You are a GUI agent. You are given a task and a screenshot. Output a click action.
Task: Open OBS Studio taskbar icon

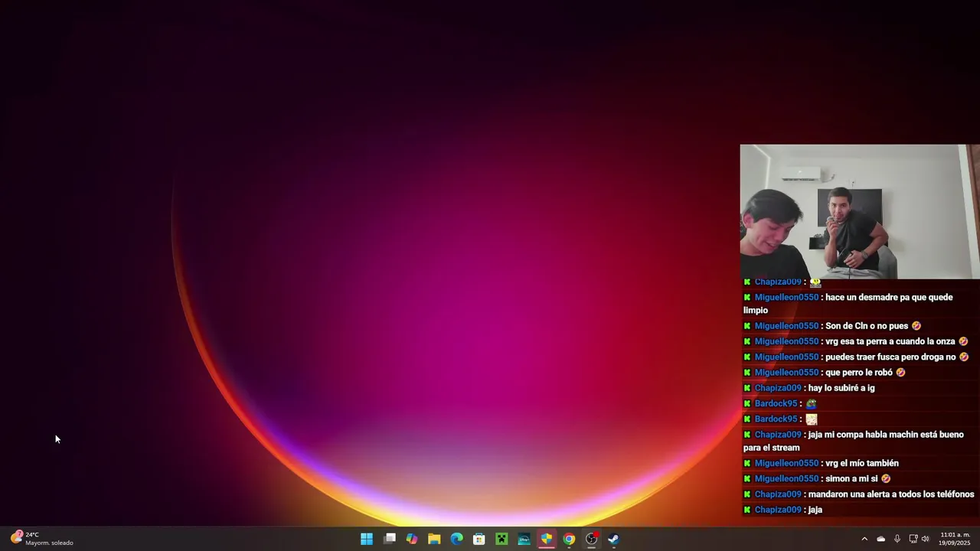coord(592,539)
